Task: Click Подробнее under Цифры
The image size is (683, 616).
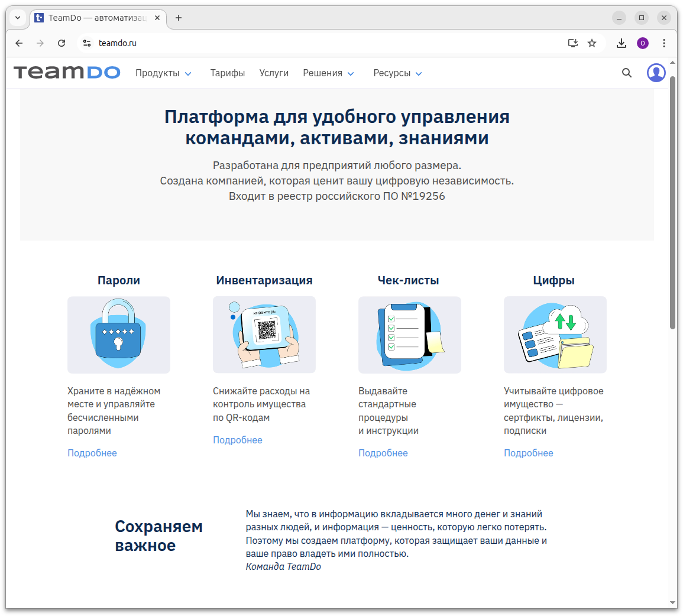Action: coord(529,453)
